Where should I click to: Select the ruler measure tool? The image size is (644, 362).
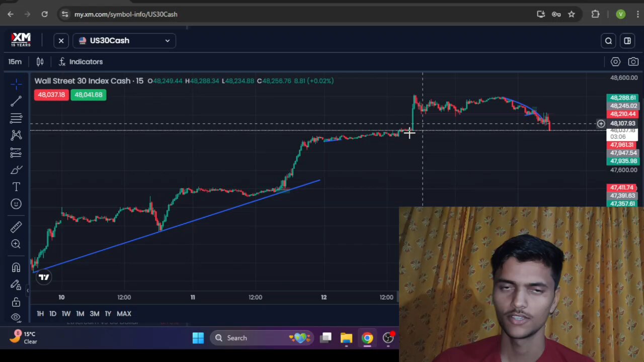[x=16, y=227]
